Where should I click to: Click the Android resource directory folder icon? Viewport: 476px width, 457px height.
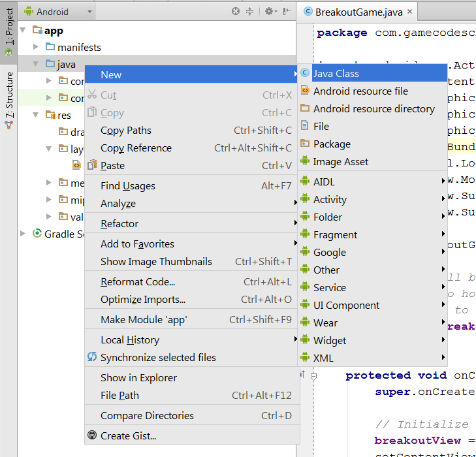(x=305, y=108)
